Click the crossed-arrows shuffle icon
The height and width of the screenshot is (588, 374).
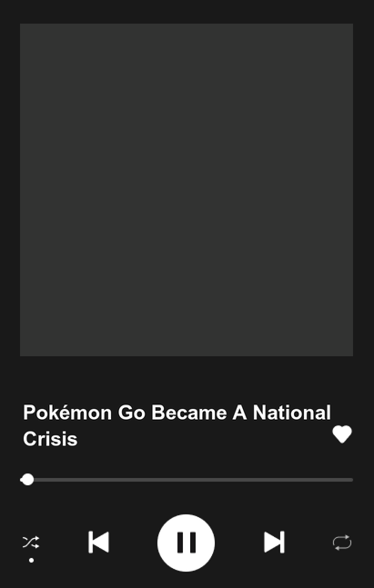(x=31, y=543)
